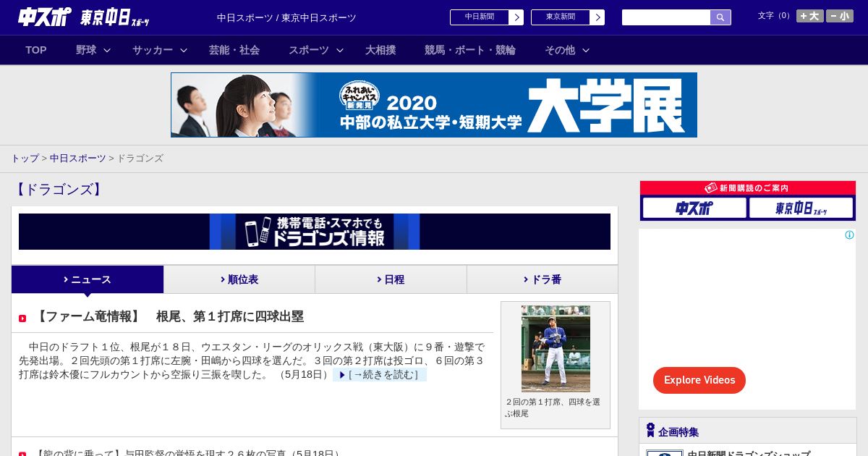The width and height of the screenshot is (868, 456).
Task: Click the 企画特集 ribbon icon
Action: (650, 431)
